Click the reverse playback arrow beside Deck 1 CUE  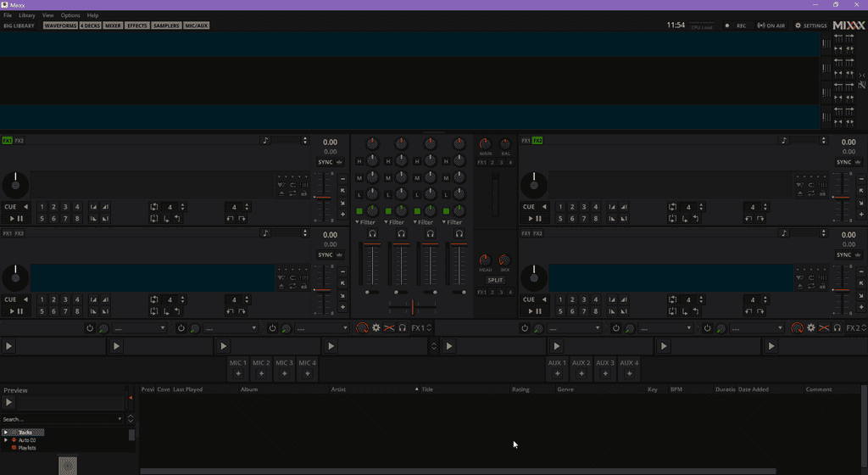click(x=25, y=206)
